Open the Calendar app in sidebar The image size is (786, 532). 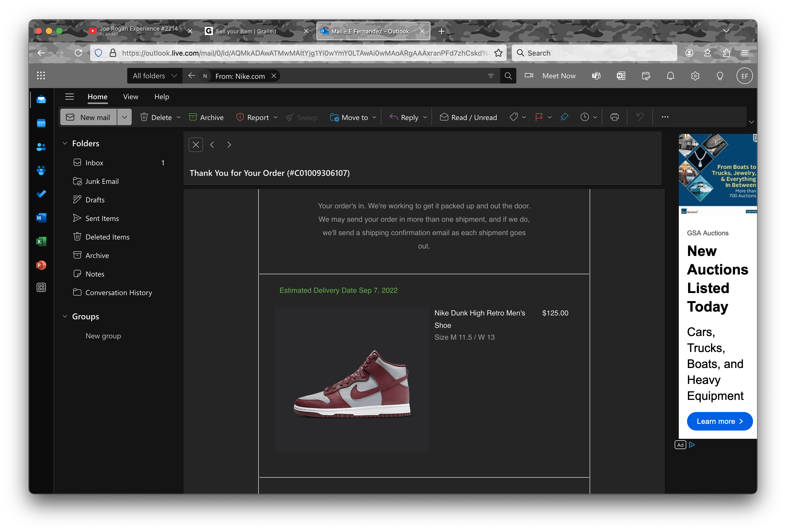(x=41, y=123)
